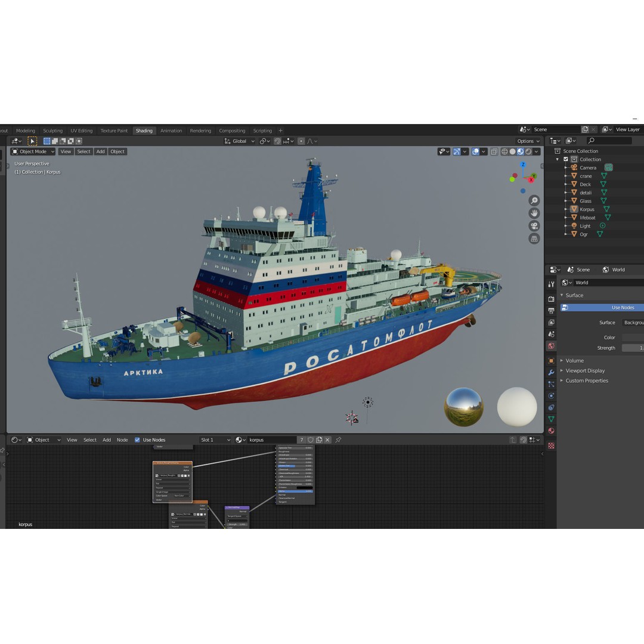Switch to rendered viewport shading

[x=528, y=151]
